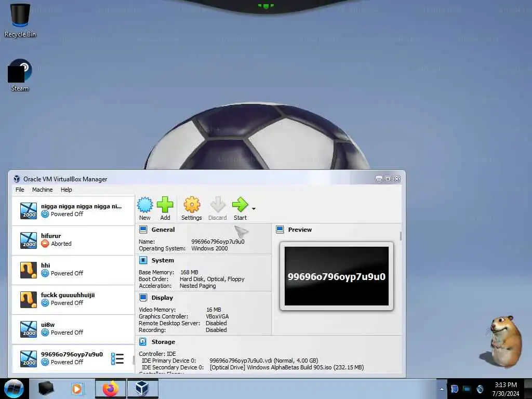Click the blue flag system tray icon
The image size is (532, 399).
[x=455, y=389]
